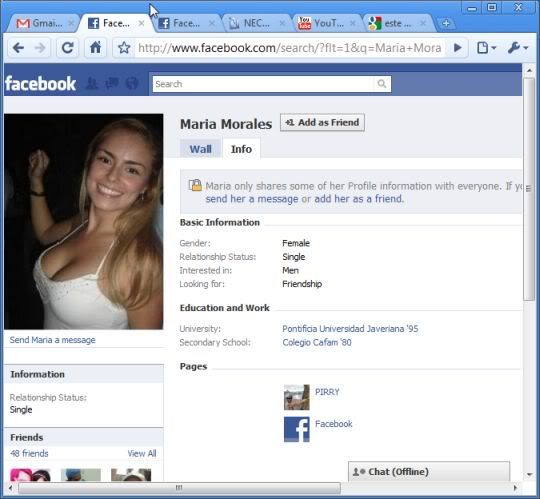The width and height of the screenshot is (540, 499).
Task: Click the Facebook page logo thumbnail
Action: pyautogui.click(x=297, y=429)
